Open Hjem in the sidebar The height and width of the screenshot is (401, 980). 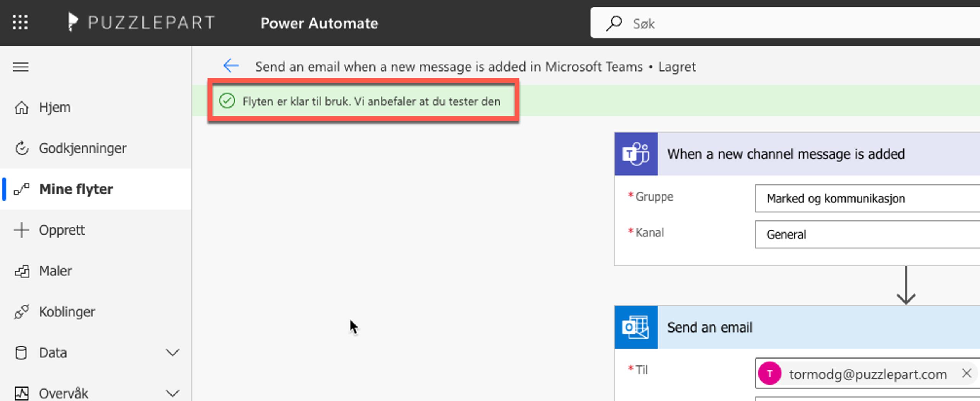click(96, 108)
